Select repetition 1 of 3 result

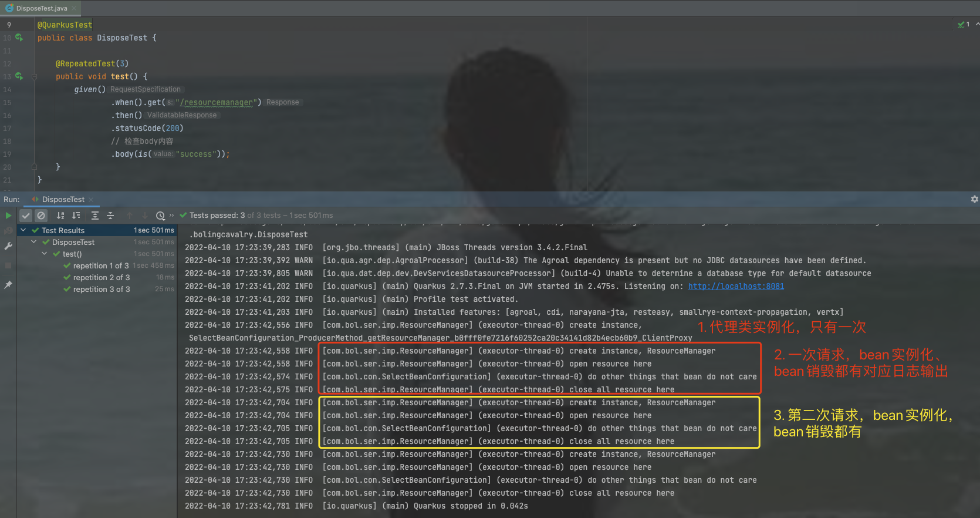[102, 265]
